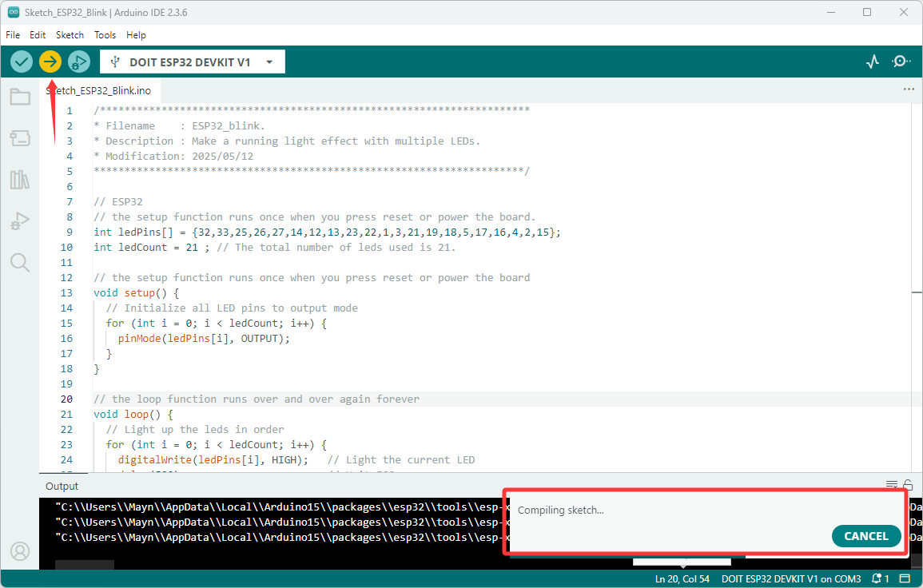Click the Upload arrow button
The height and width of the screenshot is (588, 923).
point(50,62)
